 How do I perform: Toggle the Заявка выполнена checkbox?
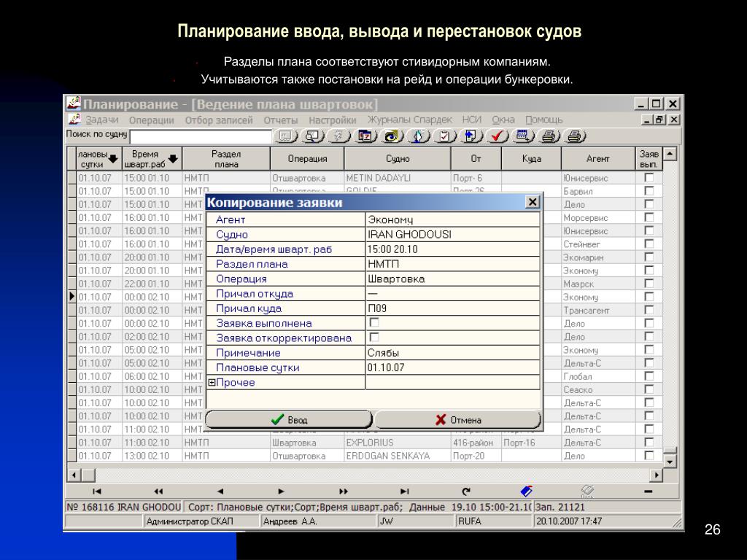374,322
